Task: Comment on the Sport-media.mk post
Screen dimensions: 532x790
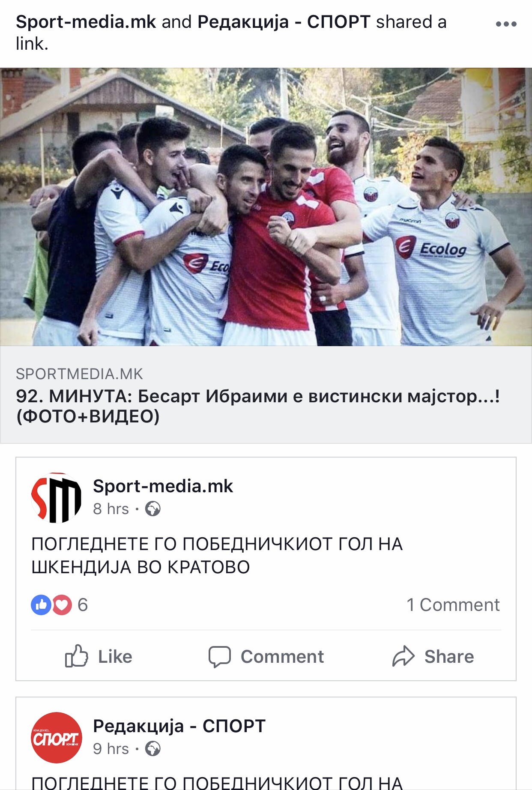Action: pyautogui.click(x=266, y=656)
